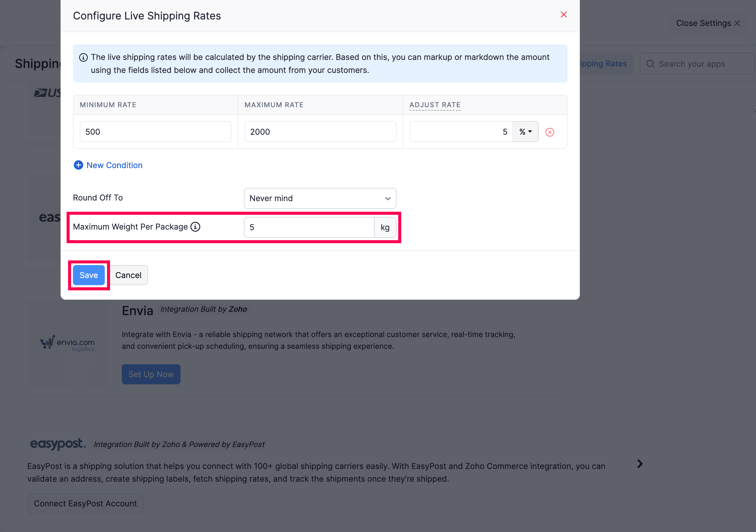The width and height of the screenshot is (756, 532).
Task: Click the right chevron beside EasyPost description
Action: point(640,464)
